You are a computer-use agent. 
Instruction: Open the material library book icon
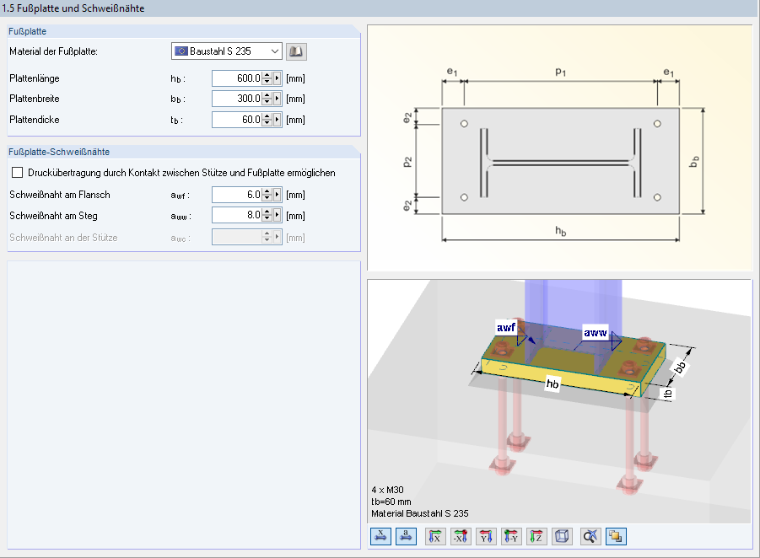(x=296, y=51)
